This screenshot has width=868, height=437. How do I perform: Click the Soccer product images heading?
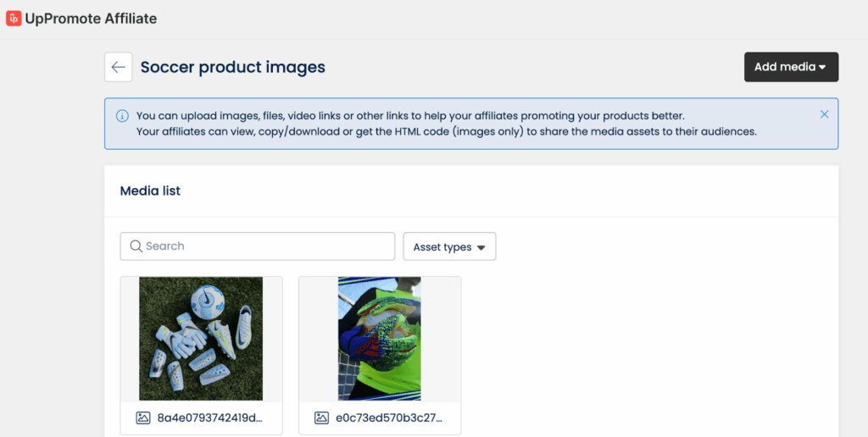click(233, 67)
